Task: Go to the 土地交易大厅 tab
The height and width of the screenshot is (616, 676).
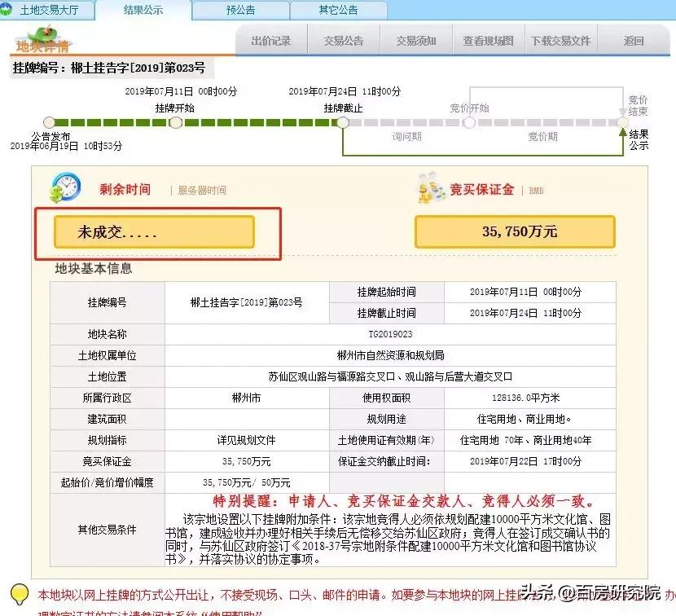Action: pos(49,10)
